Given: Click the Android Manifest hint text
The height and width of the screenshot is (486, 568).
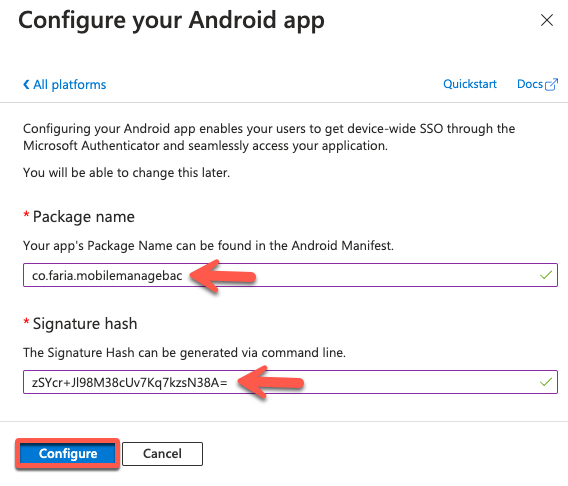Looking at the screenshot, I should click(208, 246).
